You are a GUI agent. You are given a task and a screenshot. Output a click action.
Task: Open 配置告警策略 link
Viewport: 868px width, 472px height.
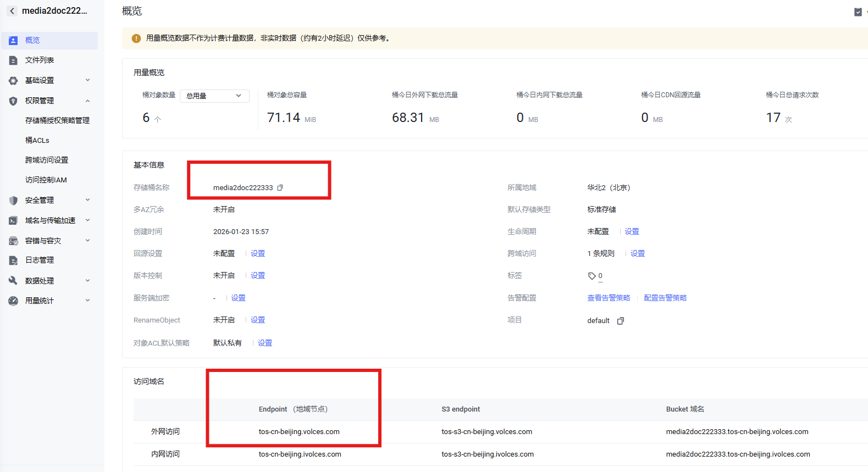(x=665, y=298)
